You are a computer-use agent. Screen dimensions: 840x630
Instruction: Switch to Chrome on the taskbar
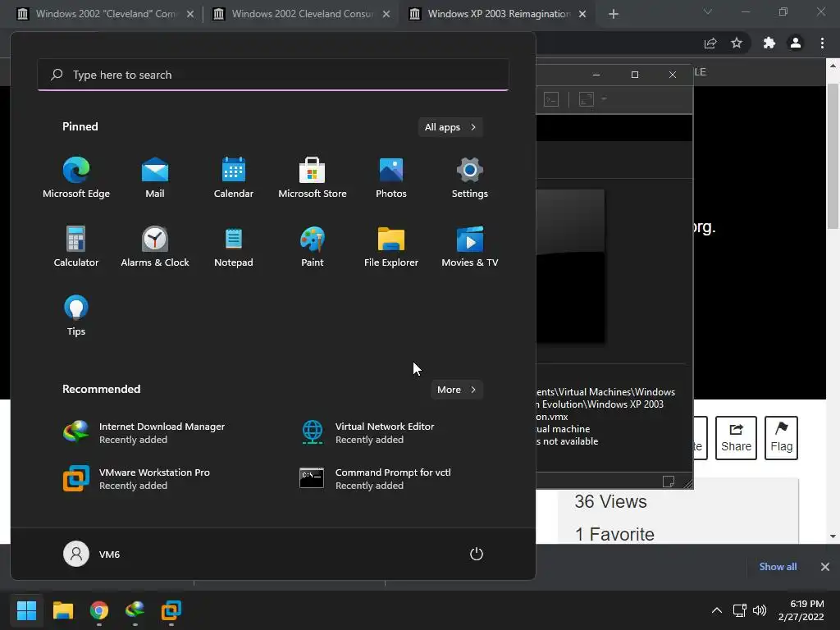99,609
